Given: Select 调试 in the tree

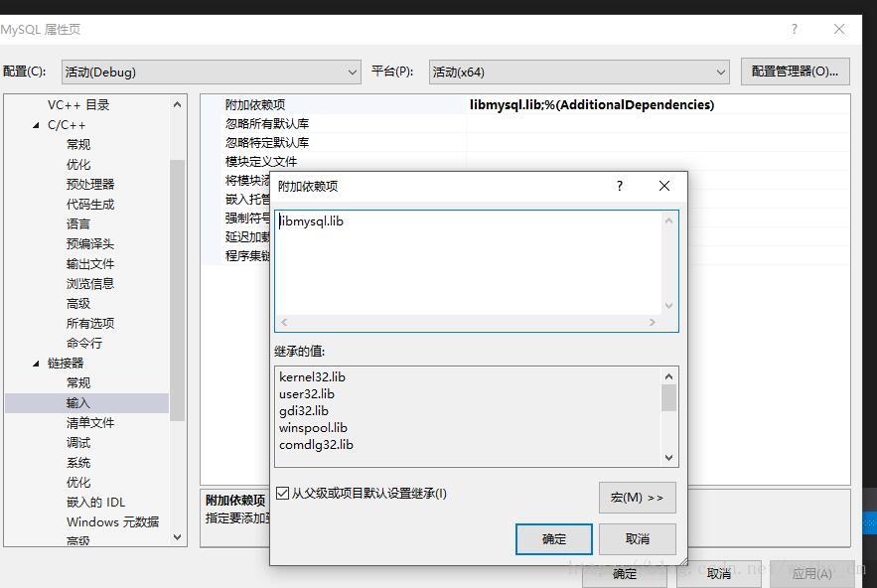Looking at the screenshot, I should pyautogui.click(x=78, y=443).
